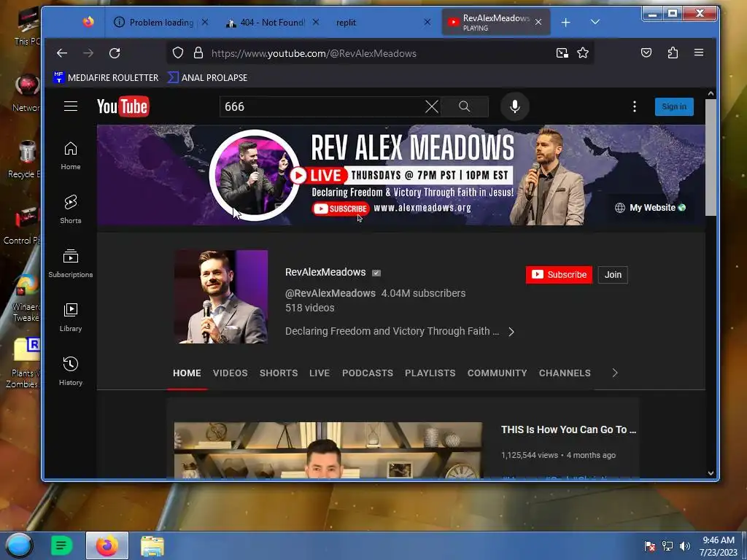The width and height of the screenshot is (747, 560).
Task: Open the Pocket save icon
Action: click(x=646, y=52)
